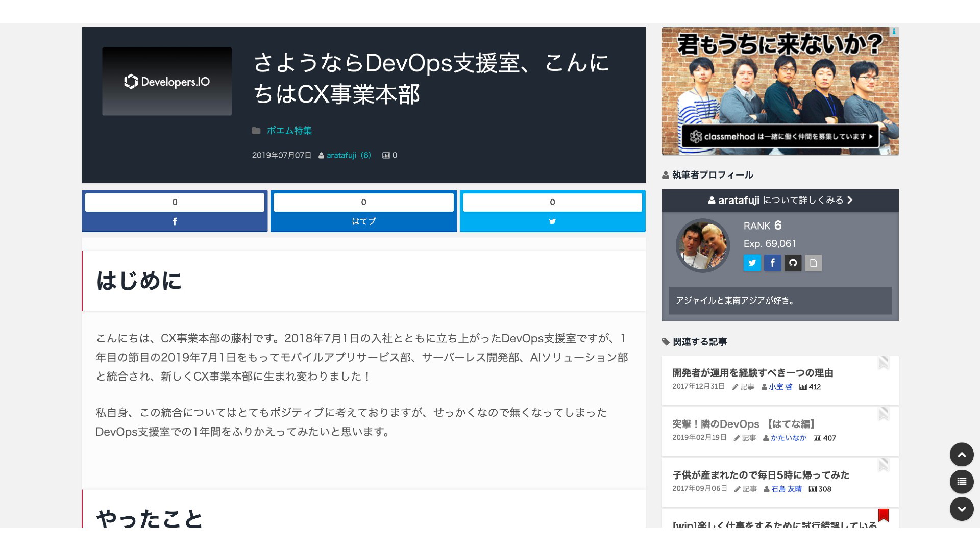Open author 石島 友晴 link
The height and width of the screenshot is (551, 980).
(787, 489)
